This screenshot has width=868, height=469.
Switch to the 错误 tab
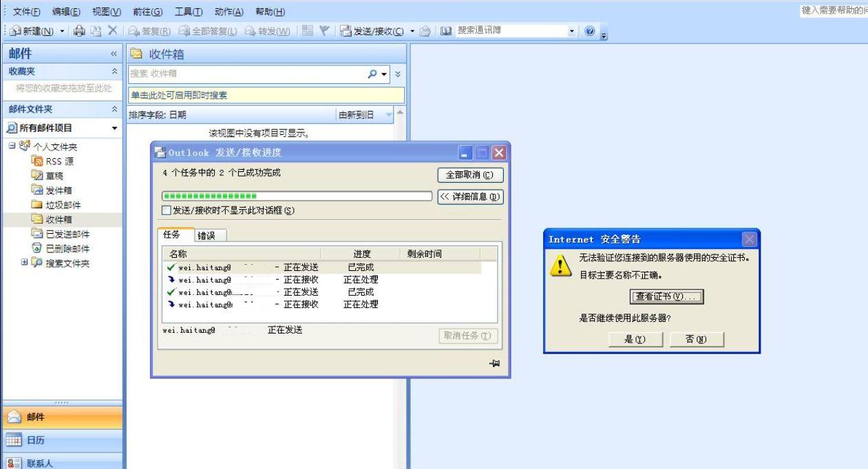click(x=206, y=235)
